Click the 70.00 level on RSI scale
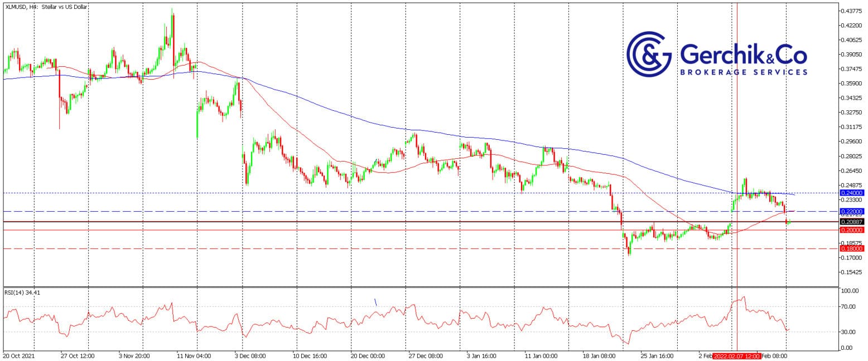The height and width of the screenshot is (361, 868). [850, 306]
